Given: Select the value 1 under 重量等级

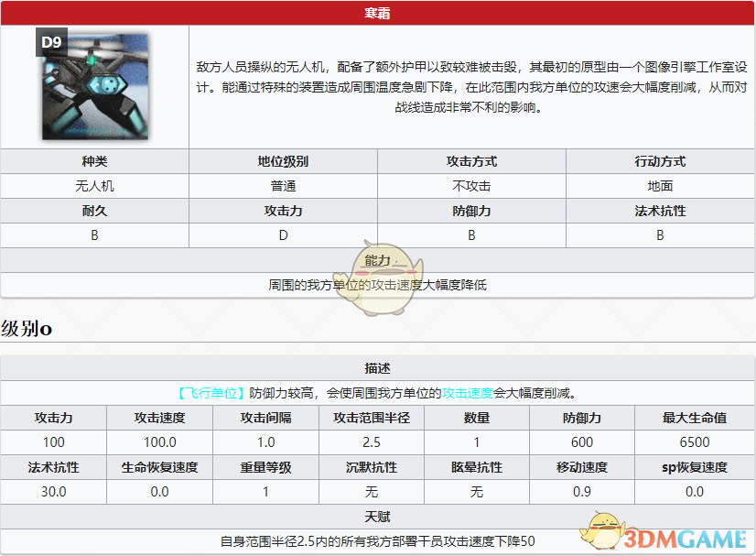Looking at the screenshot, I should coord(265,492).
